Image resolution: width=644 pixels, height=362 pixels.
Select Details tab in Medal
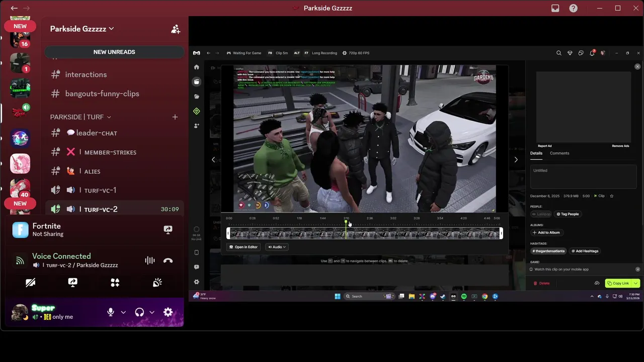pos(536,153)
